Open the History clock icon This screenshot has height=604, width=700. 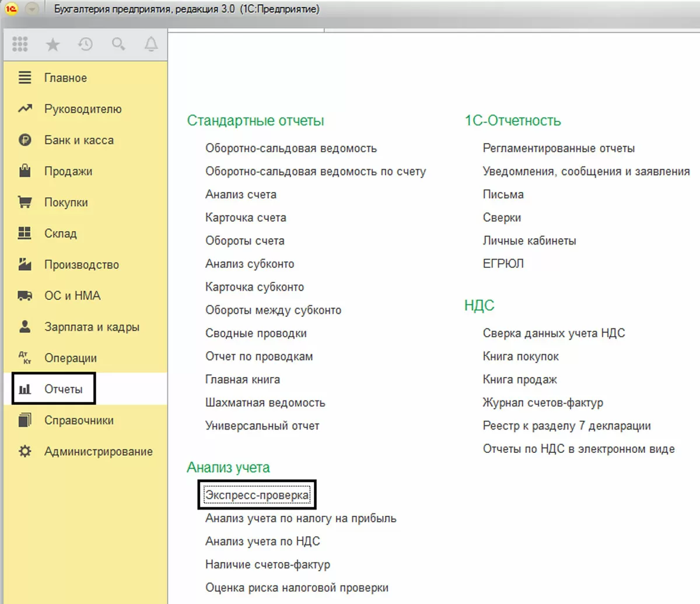point(86,44)
